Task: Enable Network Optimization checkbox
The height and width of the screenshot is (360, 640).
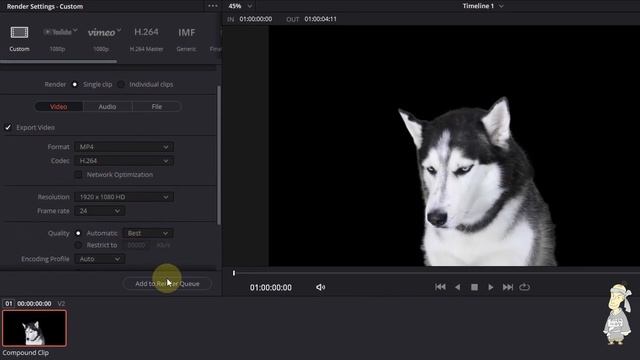Action: [78, 175]
